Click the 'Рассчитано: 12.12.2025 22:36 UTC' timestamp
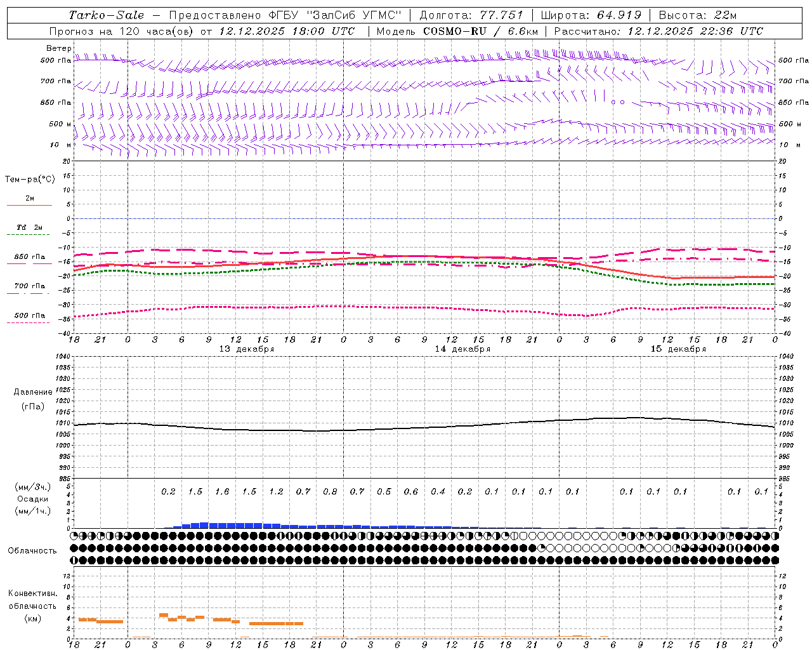The width and height of the screenshot is (812, 650). [x=658, y=31]
